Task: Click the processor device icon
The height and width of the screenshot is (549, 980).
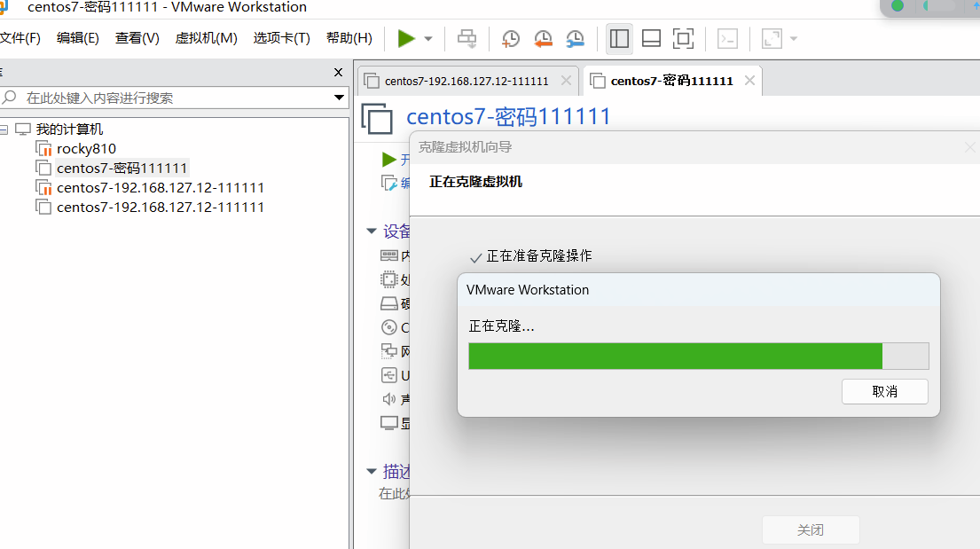Action: tap(388, 279)
